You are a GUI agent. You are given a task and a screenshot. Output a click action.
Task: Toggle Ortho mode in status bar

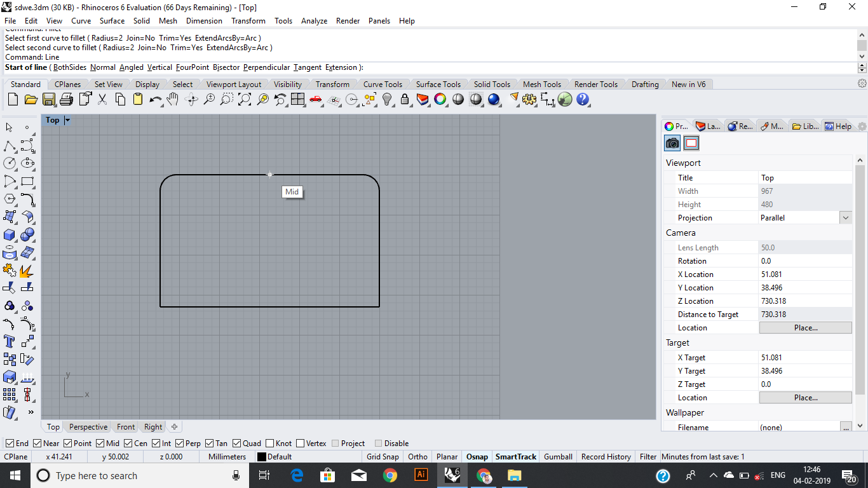[417, 457]
